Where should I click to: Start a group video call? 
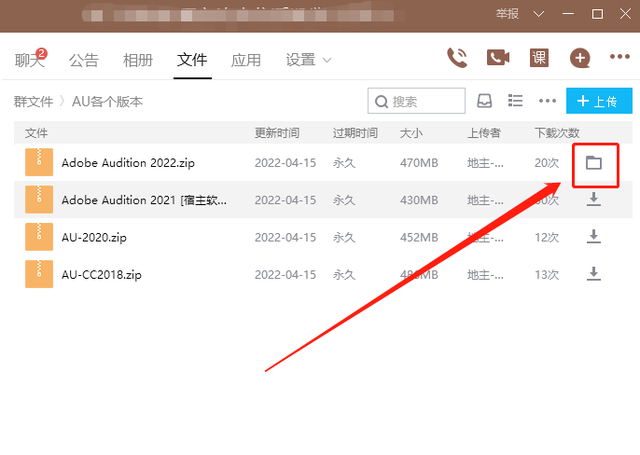498,58
